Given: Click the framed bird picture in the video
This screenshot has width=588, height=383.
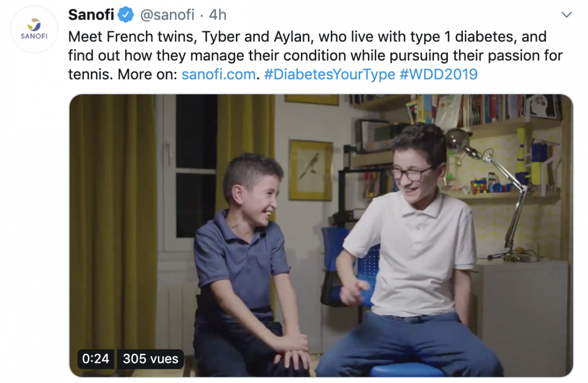Looking at the screenshot, I should pyautogui.click(x=311, y=170).
